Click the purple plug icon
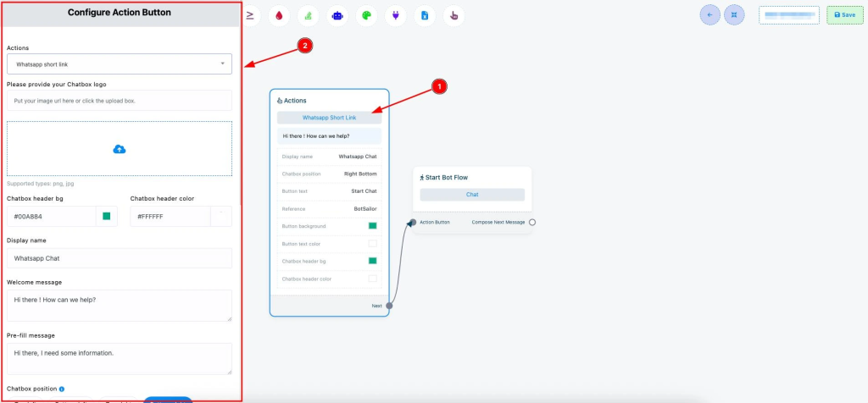This screenshot has height=403, width=868. click(x=395, y=15)
